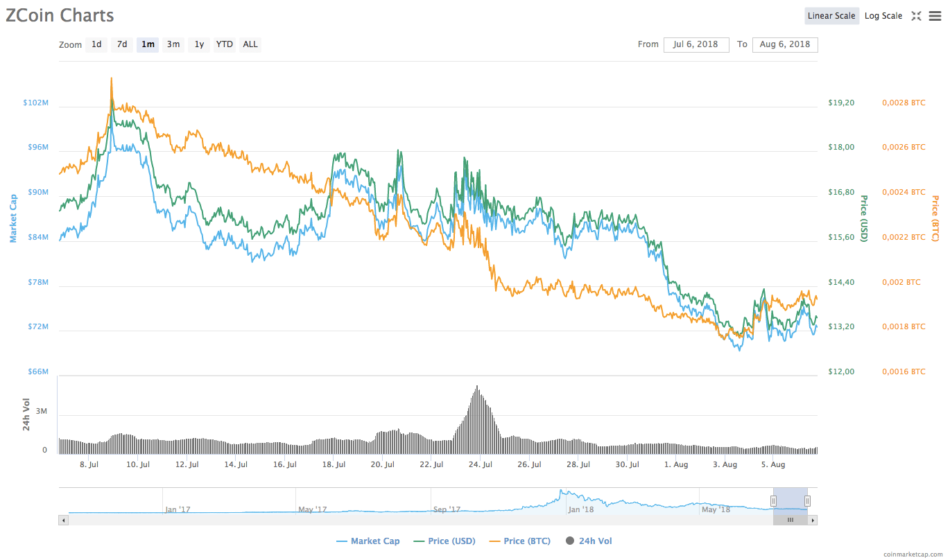Click the Sep '17 navigator label
This screenshot has width=950, height=560.
[447, 509]
